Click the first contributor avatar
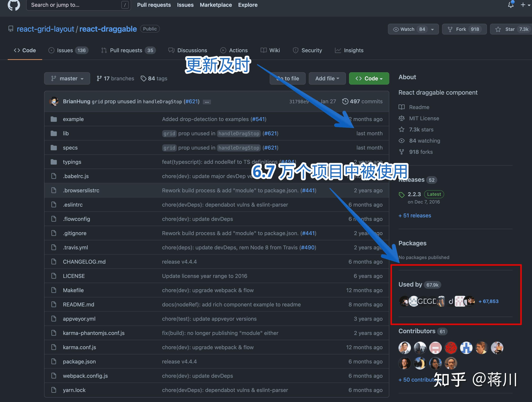Screen dimensions: 532x402 [x=404, y=348]
